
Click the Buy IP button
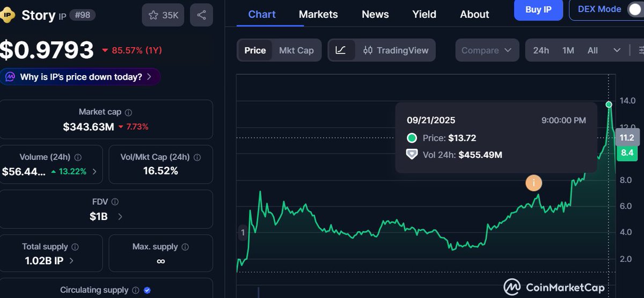click(538, 9)
